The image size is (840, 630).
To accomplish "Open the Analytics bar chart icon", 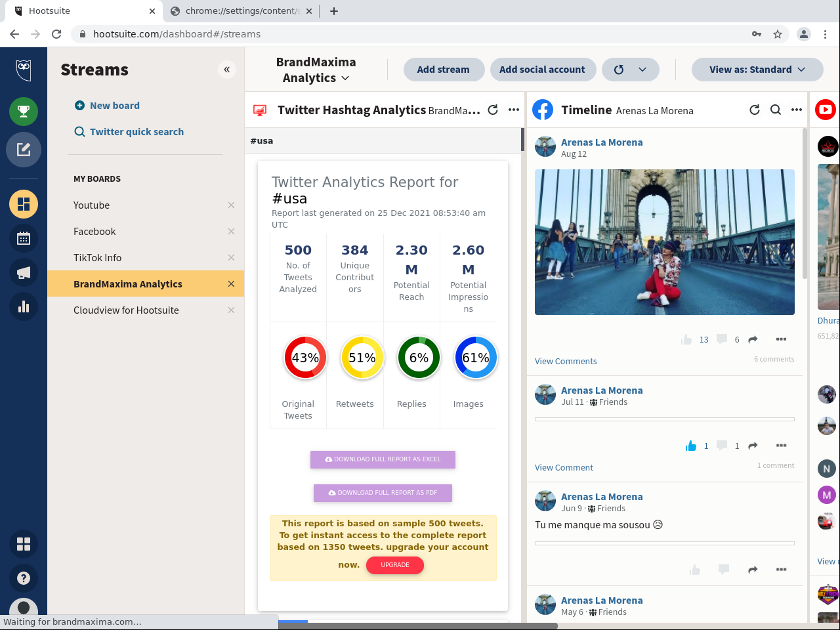I will tap(24, 306).
